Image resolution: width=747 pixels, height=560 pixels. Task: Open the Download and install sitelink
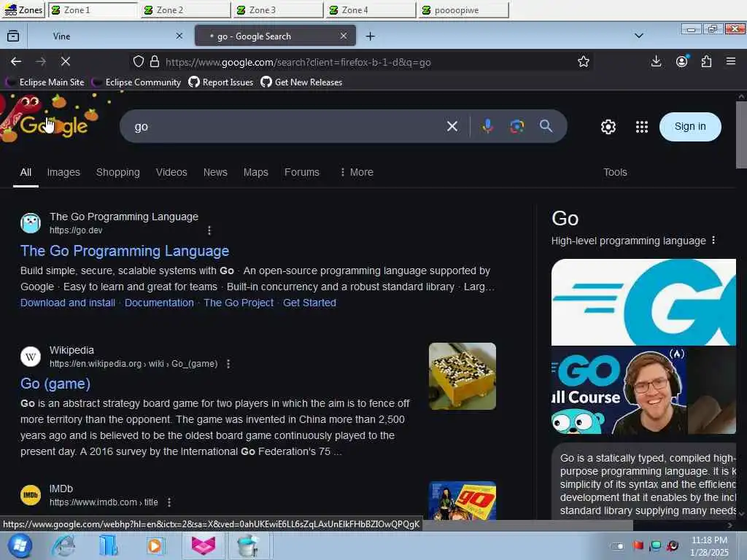point(68,303)
